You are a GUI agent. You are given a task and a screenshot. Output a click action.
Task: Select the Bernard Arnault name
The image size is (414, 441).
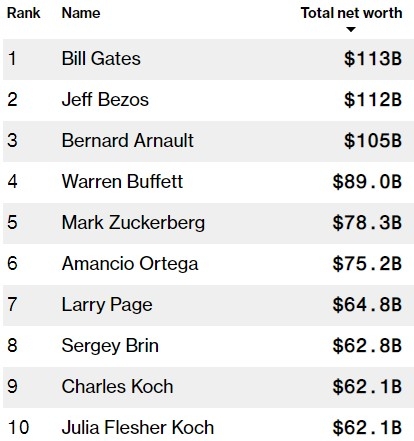[x=128, y=140]
